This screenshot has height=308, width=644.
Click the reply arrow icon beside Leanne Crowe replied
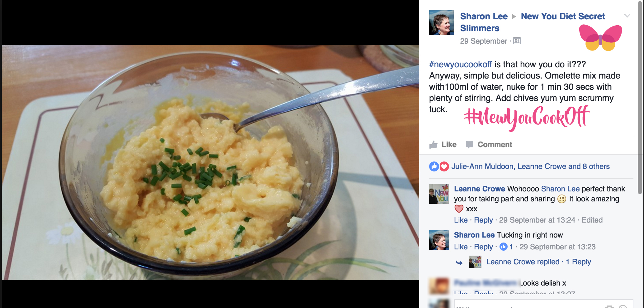[x=459, y=263]
